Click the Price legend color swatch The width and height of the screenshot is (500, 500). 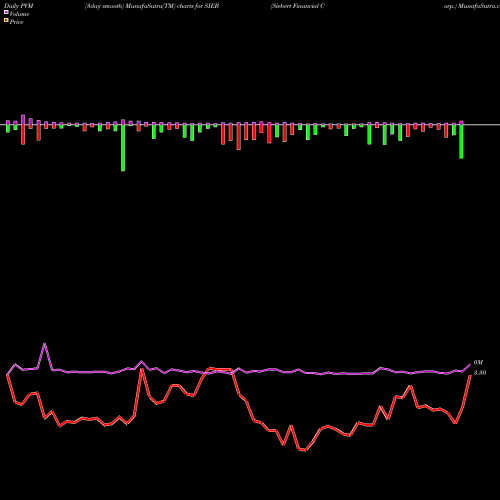pos(6,21)
